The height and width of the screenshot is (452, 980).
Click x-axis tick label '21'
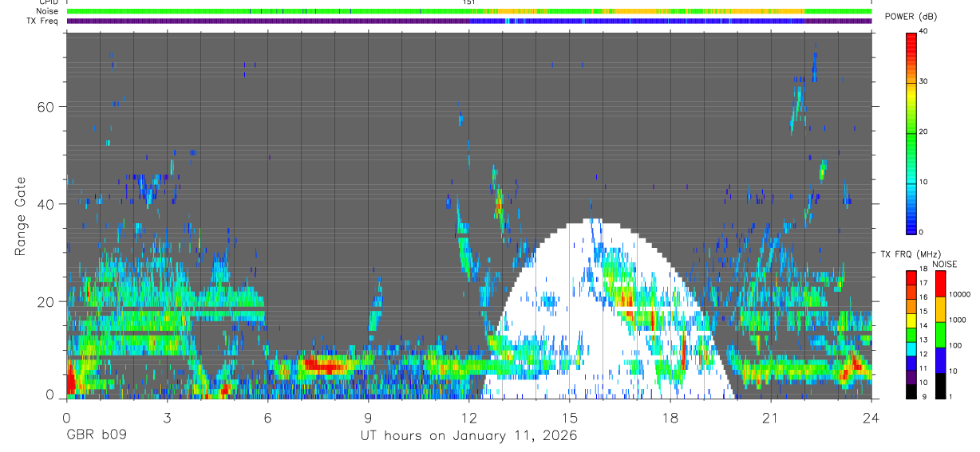pyautogui.click(x=770, y=418)
